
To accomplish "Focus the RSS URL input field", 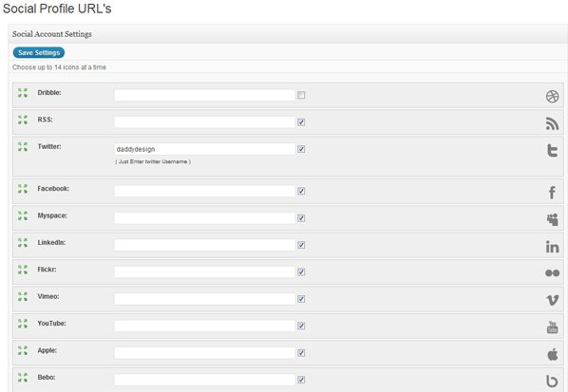I will 204,122.
